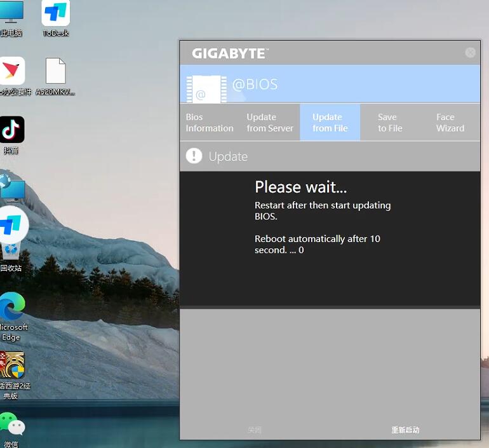
Task: Open the Microsoft Edge desktop shortcut
Action: (11, 309)
